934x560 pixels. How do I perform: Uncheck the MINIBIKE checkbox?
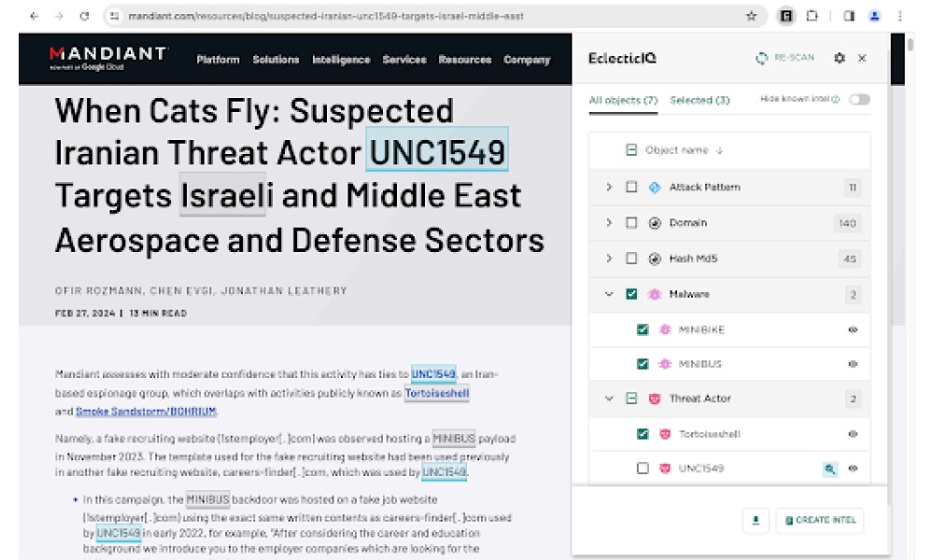click(x=643, y=329)
